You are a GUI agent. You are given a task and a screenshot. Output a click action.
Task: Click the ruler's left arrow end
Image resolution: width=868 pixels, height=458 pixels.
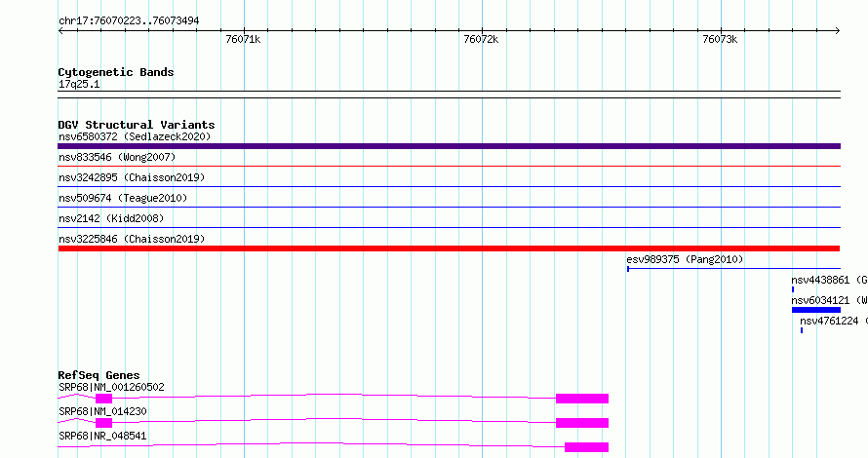[x=60, y=31]
